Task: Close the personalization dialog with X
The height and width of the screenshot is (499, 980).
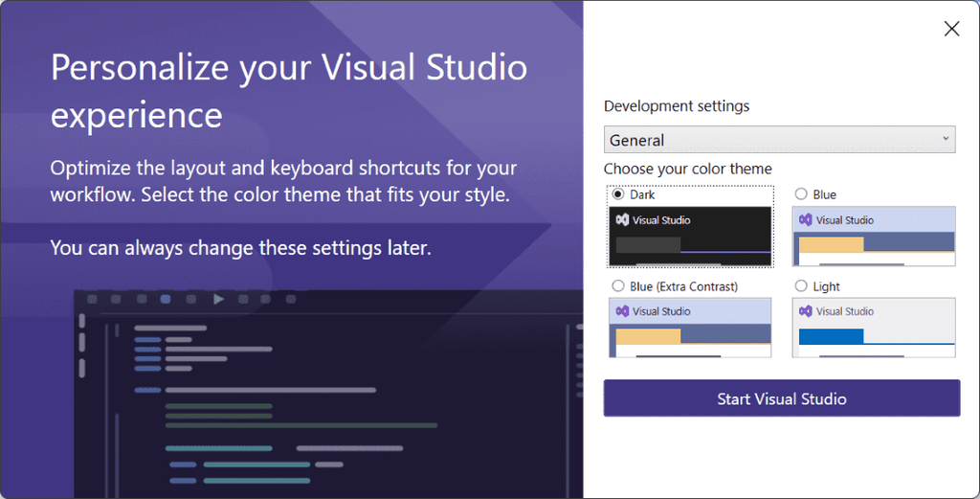Action: coord(951,29)
